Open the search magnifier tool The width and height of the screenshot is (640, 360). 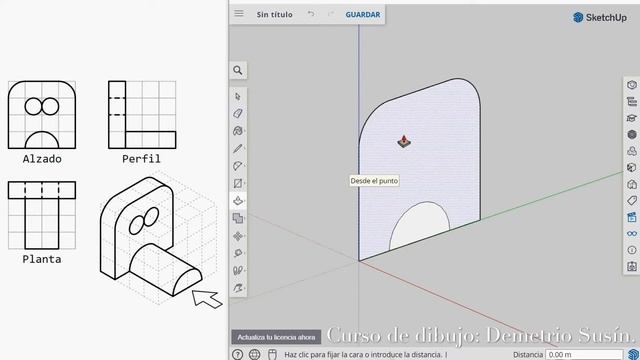pos(238,70)
